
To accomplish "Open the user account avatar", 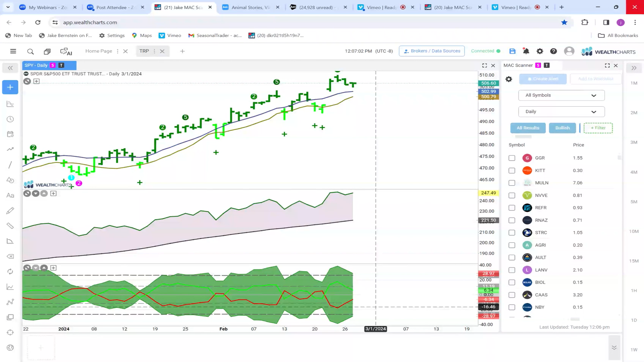I will point(569,51).
